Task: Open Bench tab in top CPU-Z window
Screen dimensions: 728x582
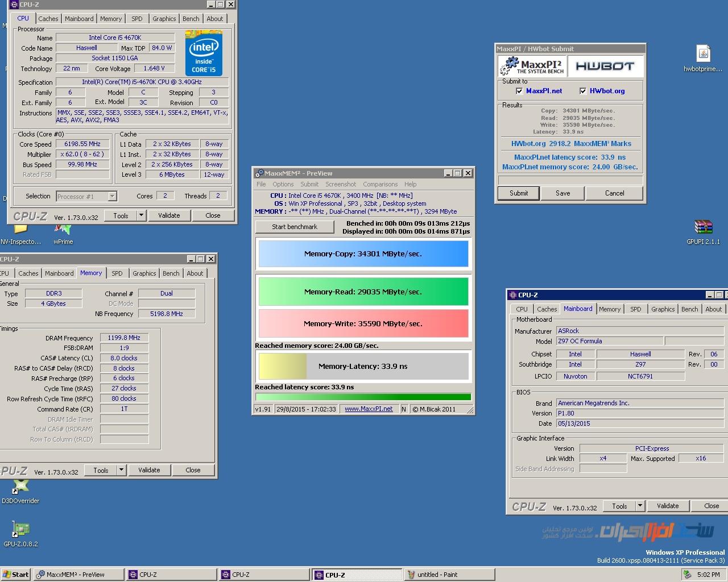Action: [191, 19]
